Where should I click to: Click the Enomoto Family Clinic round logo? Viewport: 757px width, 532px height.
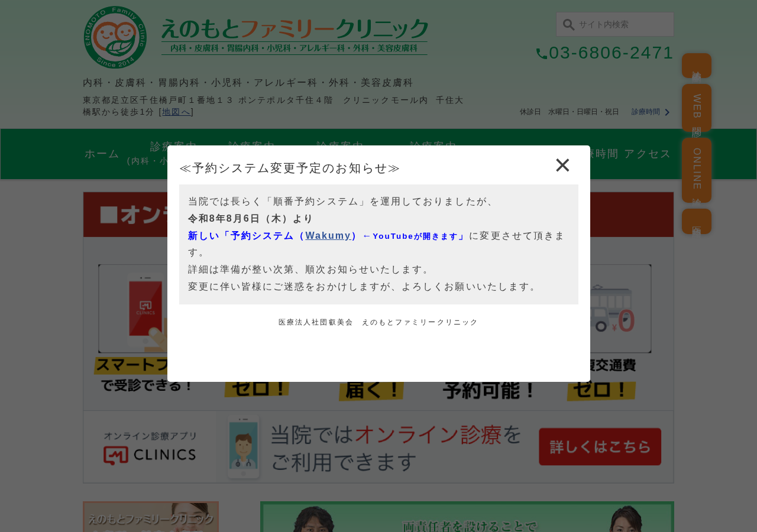click(115, 38)
